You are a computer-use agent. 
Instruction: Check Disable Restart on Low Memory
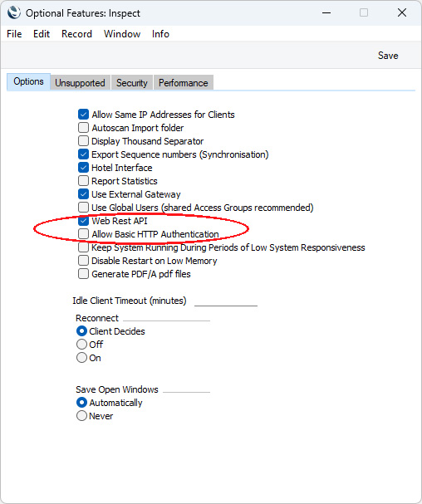(x=83, y=261)
